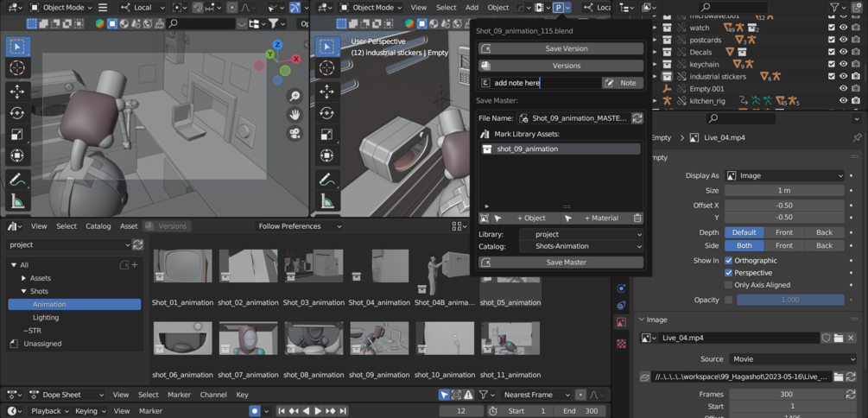The height and width of the screenshot is (418, 868).
Task: Click the red X axis gizmo
Action: click(x=296, y=59)
